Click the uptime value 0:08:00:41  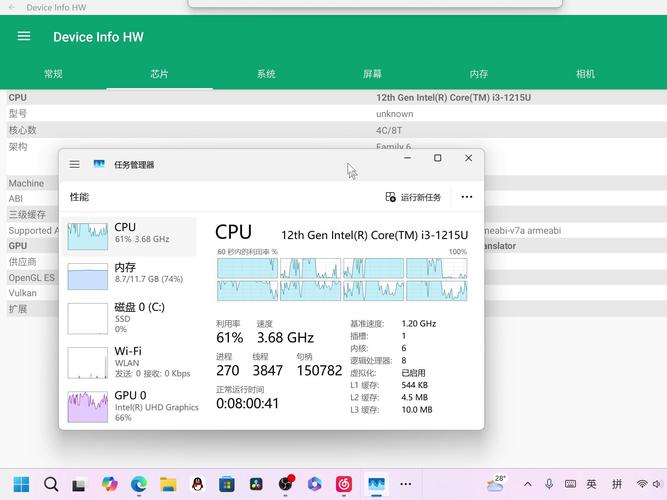247,403
